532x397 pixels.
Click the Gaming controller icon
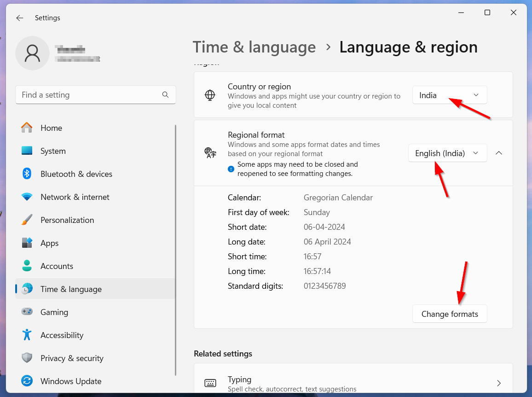pos(27,311)
